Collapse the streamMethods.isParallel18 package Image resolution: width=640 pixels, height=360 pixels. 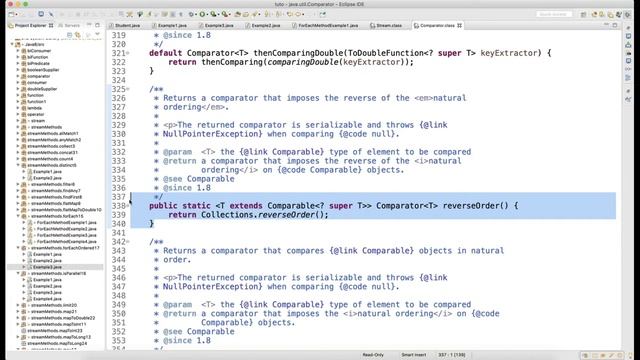click(x=18, y=273)
